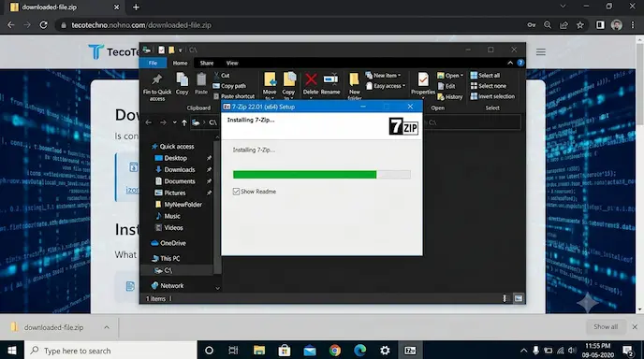This screenshot has width=644, height=359.
Task: Select Documents in navigation pane
Action: (175, 181)
